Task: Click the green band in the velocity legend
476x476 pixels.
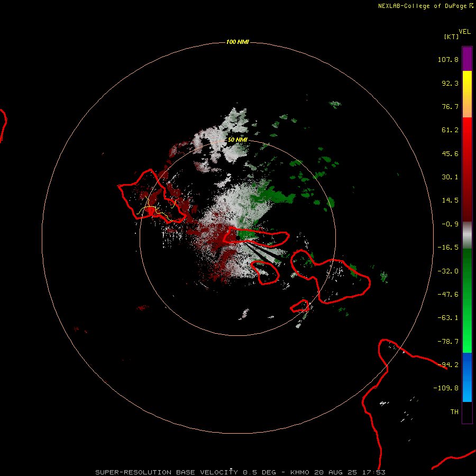Action: [467, 300]
